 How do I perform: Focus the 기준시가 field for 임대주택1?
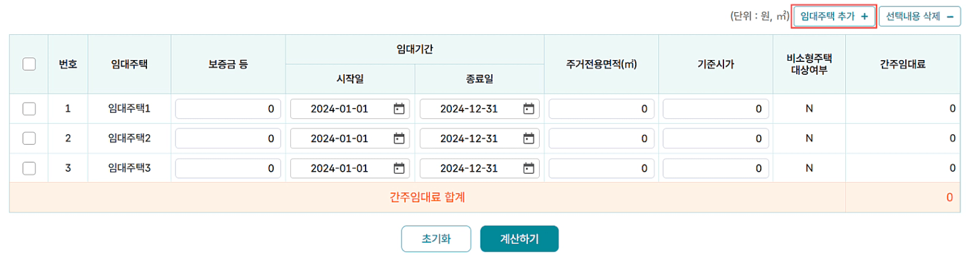(716, 108)
